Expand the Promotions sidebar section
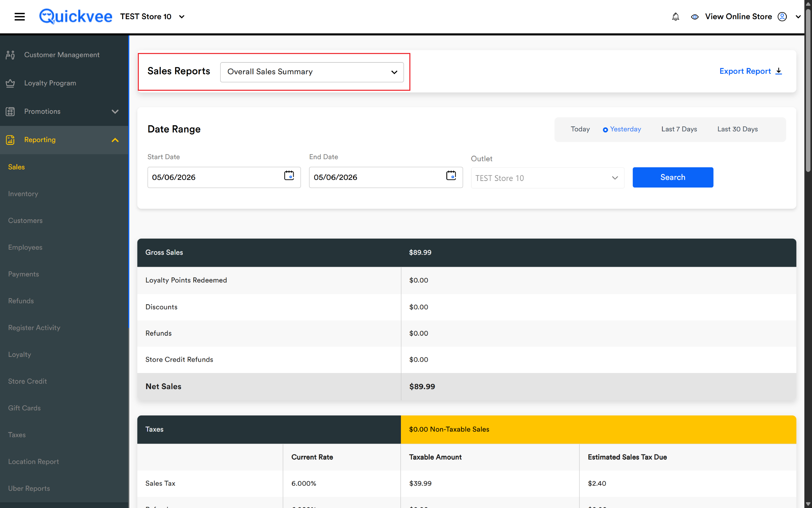The width and height of the screenshot is (812, 508). [64, 112]
